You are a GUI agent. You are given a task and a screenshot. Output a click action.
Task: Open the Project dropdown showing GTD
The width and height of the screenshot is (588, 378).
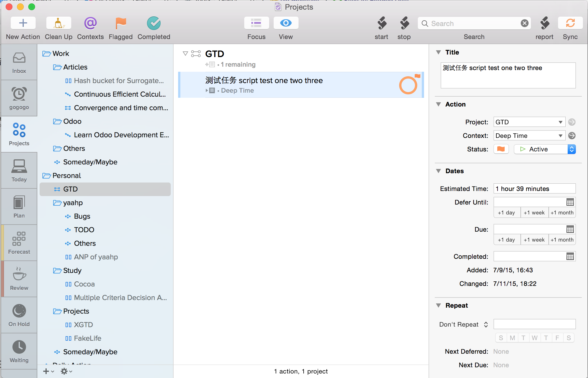[529, 122]
